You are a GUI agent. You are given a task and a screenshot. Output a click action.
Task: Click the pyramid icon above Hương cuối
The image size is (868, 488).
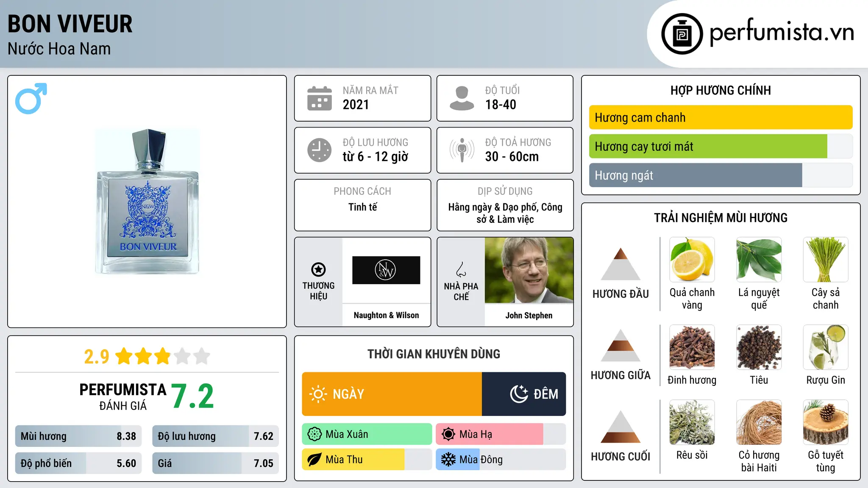click(x=620, y=427)
